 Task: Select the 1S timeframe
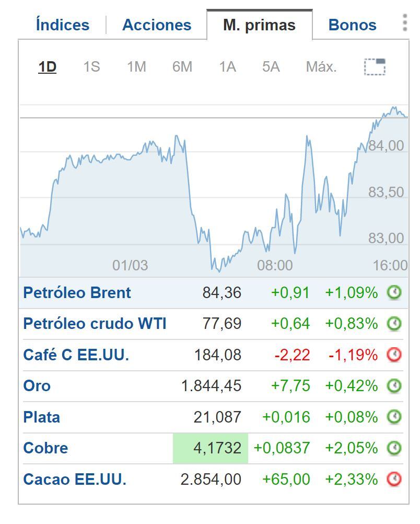pyautogui.click(x=92, y=67)
